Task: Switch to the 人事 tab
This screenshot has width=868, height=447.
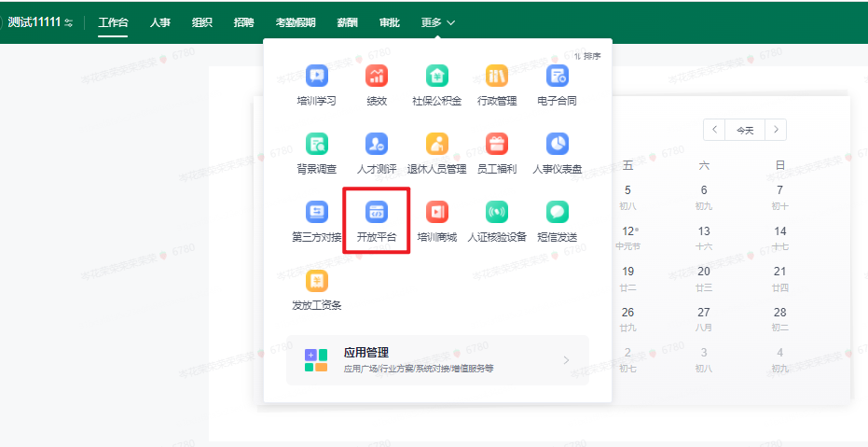Action: point(160,22)
